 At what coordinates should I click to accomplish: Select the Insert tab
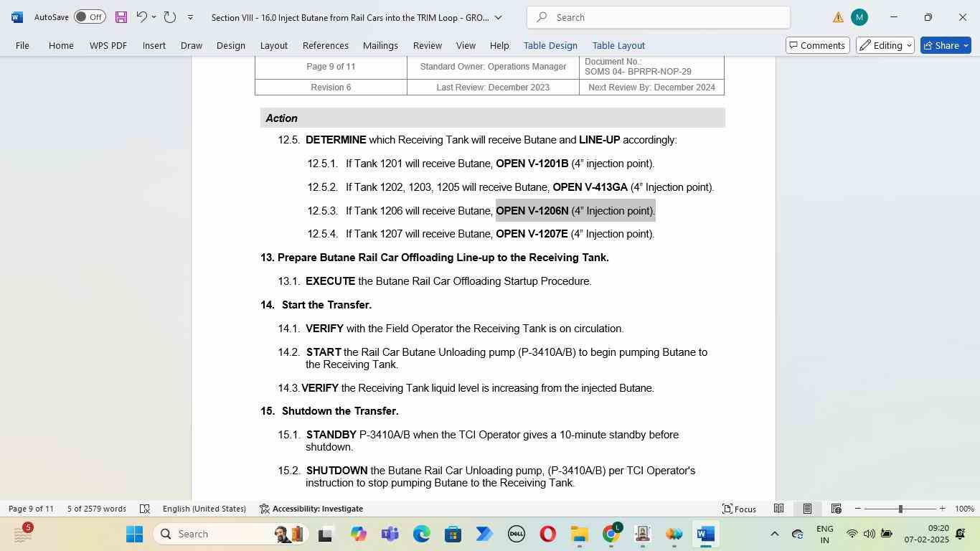(x=154, y=45)
